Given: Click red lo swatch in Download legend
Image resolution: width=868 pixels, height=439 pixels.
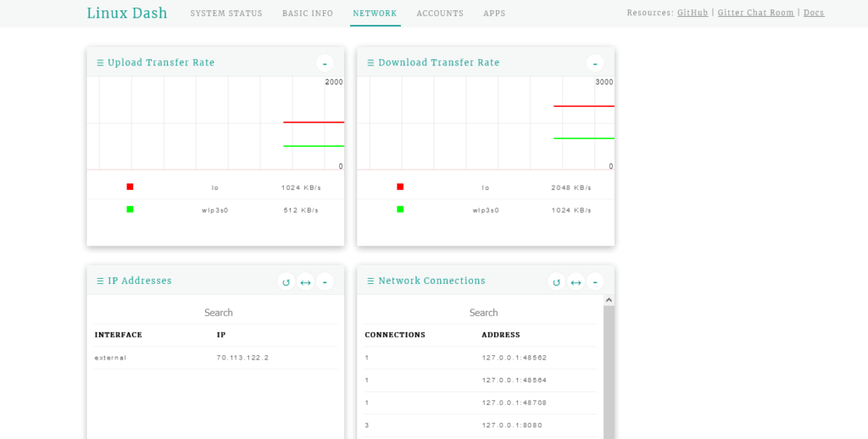Looking at the screenshot, I should [x=400, y=187].
